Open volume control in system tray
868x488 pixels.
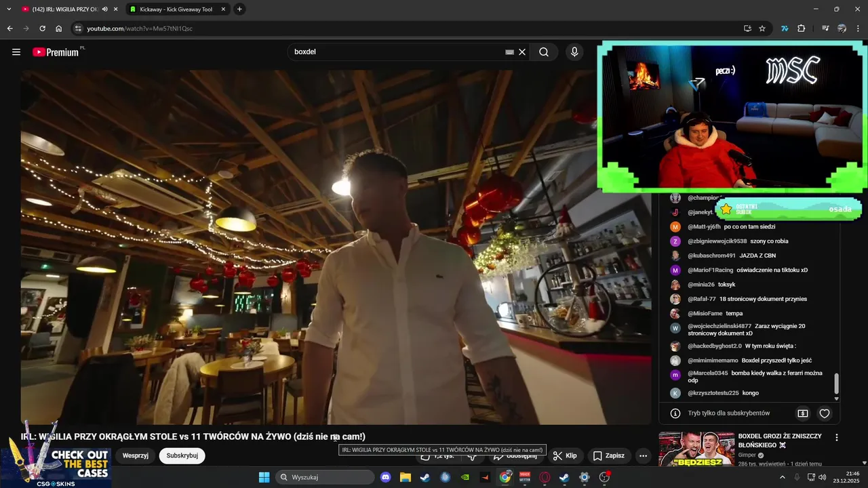[x=823, y=477]
